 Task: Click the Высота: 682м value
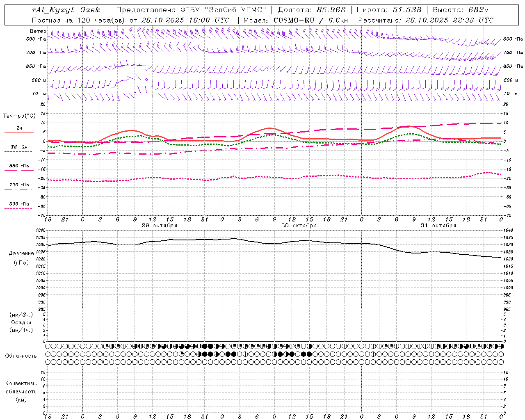coord(461,10)
